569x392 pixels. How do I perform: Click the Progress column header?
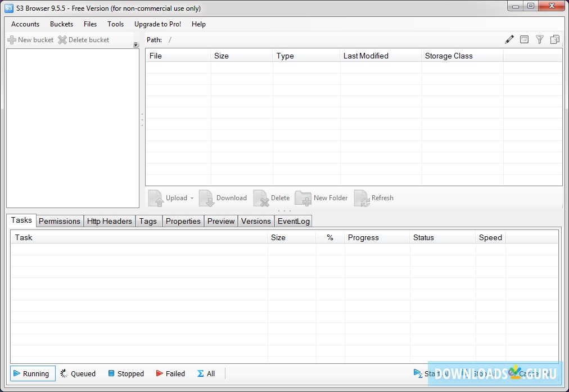pos(377,237)
